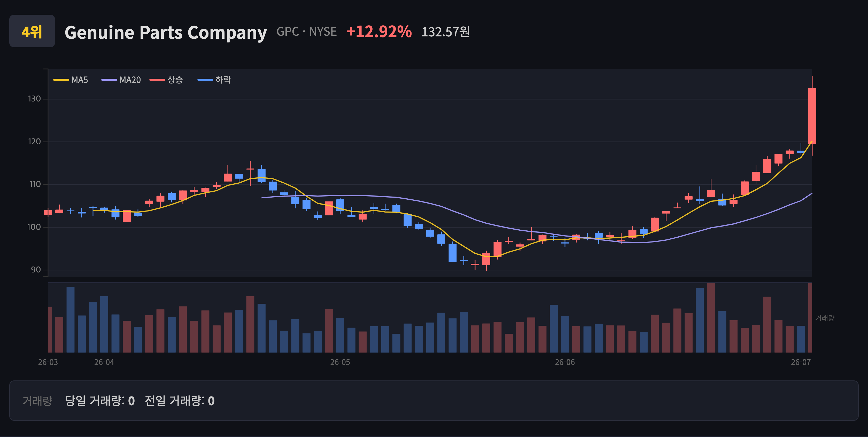Viewport: 868px width, 437px height.
Task: Select the 전일 거래량: 0 value
Action: (180, 401)
